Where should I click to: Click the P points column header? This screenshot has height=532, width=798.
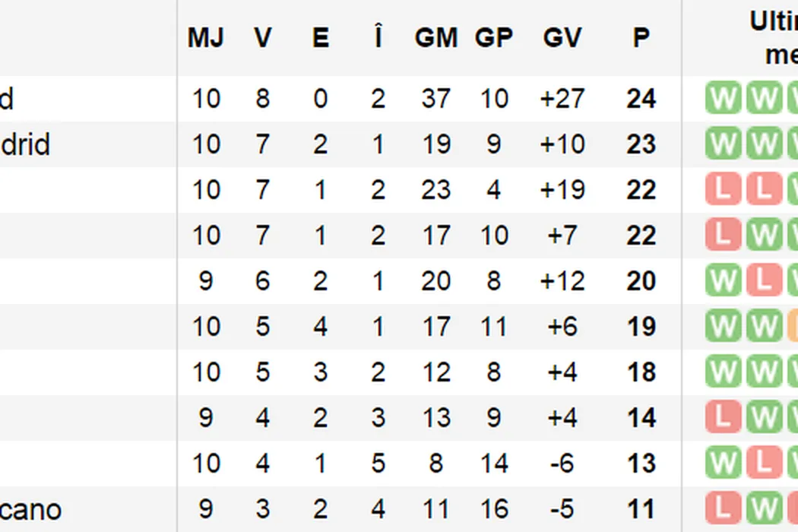(641, 38)
